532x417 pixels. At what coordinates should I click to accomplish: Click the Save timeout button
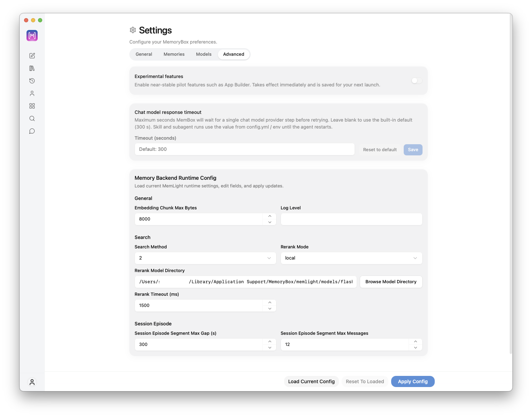[413, 150]
